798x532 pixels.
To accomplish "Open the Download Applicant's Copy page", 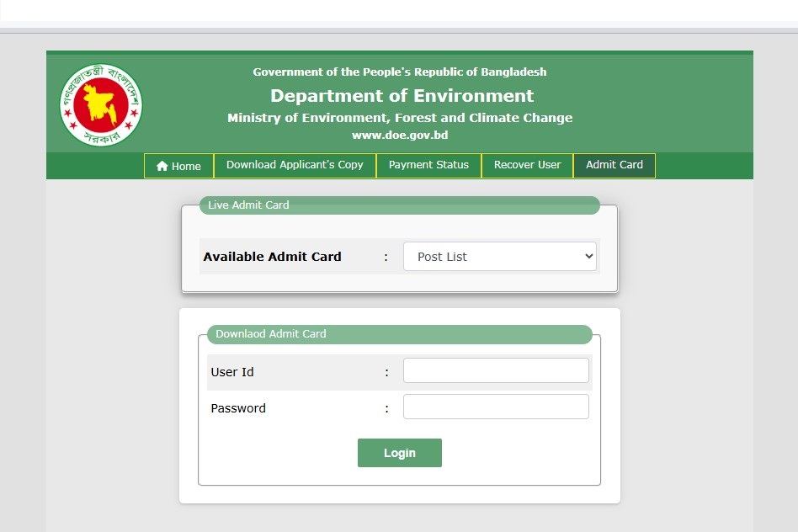I will [295, 165].
